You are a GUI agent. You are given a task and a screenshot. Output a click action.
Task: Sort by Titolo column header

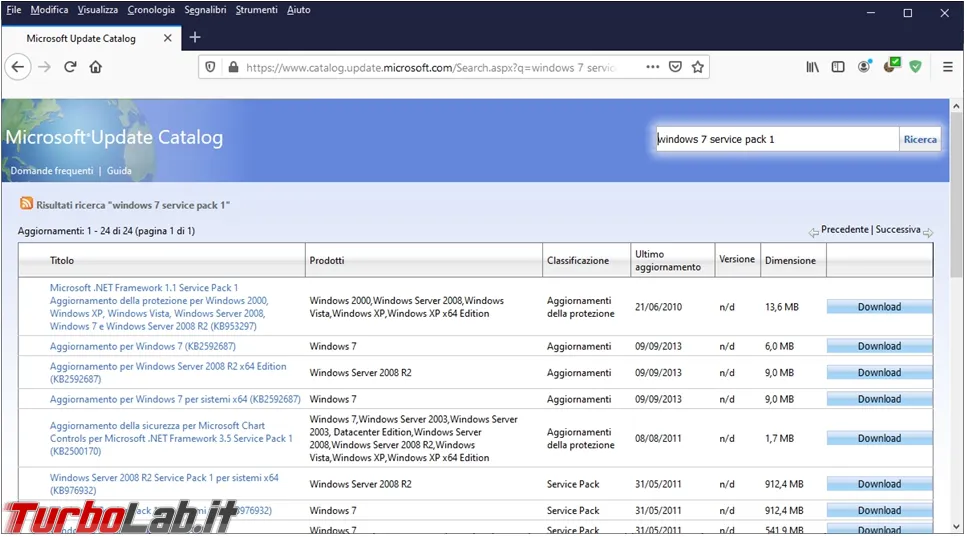pyautogui.click(x=62, y=260)
